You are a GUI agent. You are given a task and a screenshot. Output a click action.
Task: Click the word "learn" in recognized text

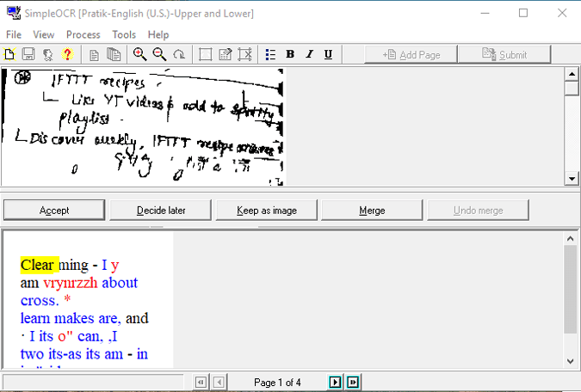pos(35,318)
